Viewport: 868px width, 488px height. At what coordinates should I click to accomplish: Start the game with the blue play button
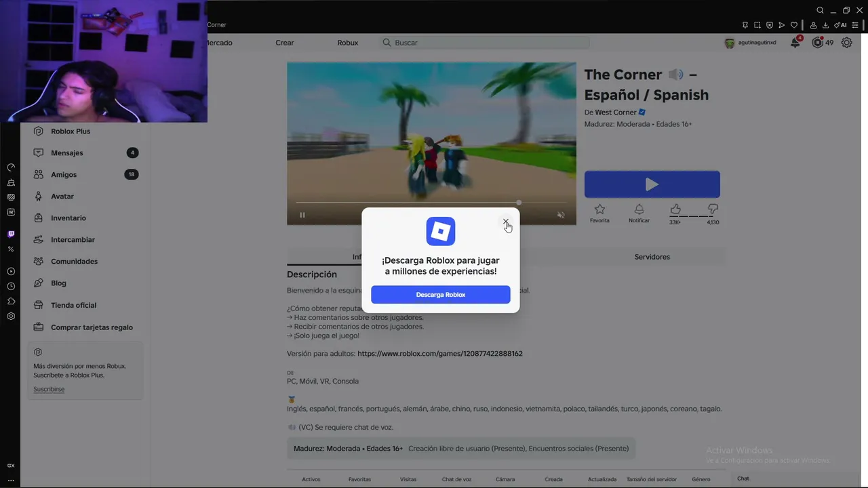click(652, 184)
